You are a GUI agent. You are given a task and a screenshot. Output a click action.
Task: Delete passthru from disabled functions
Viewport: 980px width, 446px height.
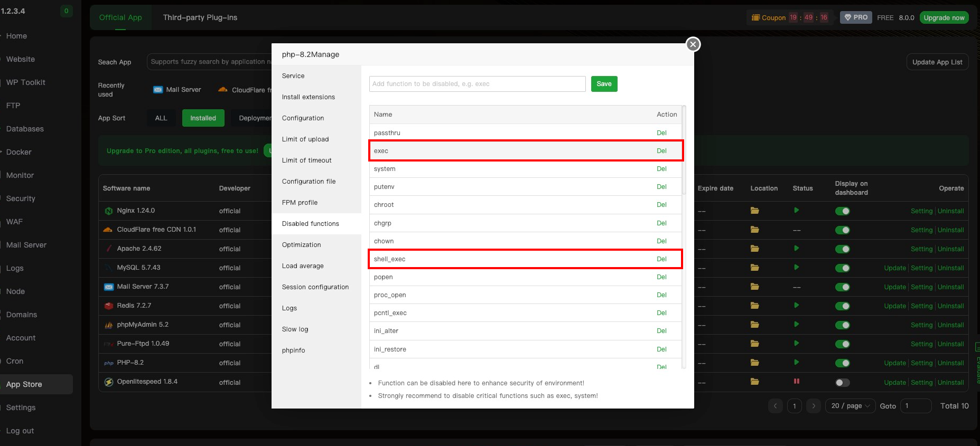click(661, 133)
